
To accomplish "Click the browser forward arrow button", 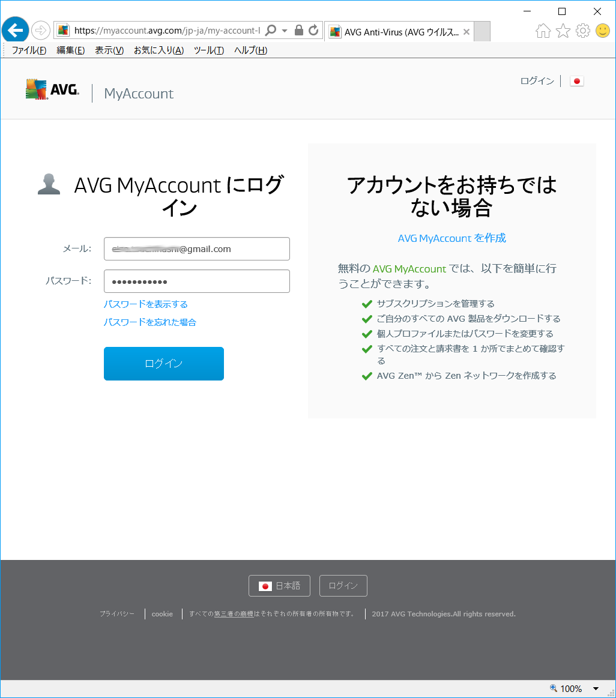I will click(41, 30).
